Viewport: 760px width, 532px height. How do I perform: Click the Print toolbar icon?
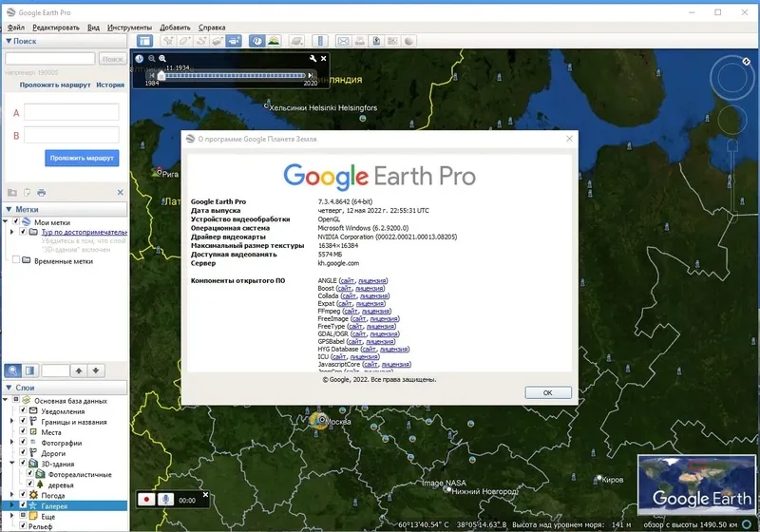[360, 41]
